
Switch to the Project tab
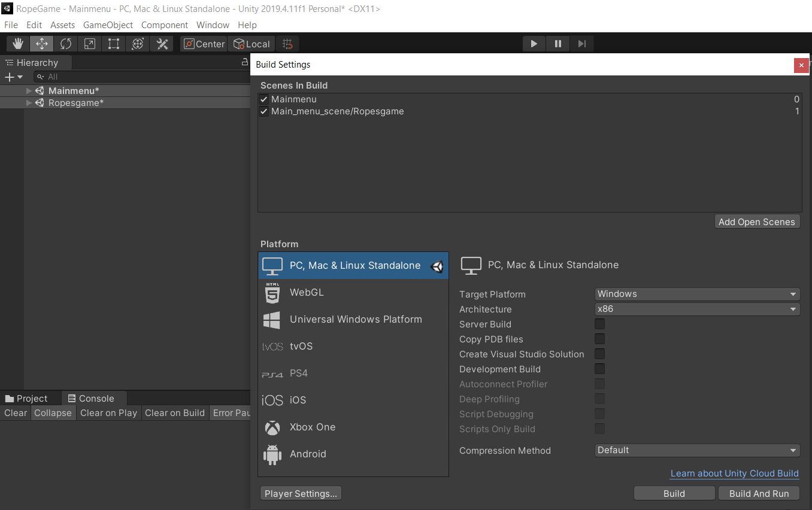(26, 399)
